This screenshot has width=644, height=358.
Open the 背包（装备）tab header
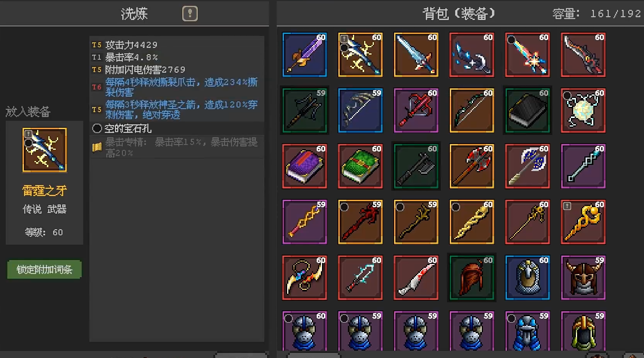459,14
